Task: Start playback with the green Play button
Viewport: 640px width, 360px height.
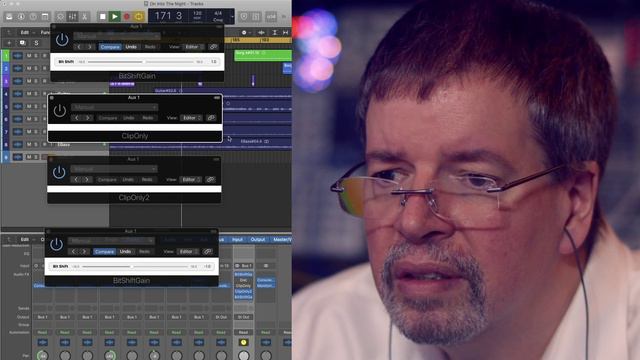Action: coord(115,16)
